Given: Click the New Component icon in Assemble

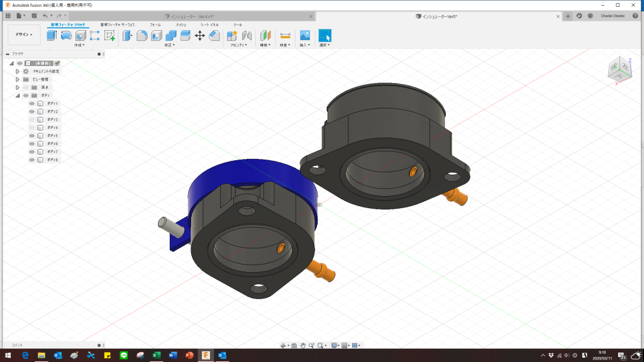Looking at the screenshot, I should pyautogui.click(x=232, y=35).
